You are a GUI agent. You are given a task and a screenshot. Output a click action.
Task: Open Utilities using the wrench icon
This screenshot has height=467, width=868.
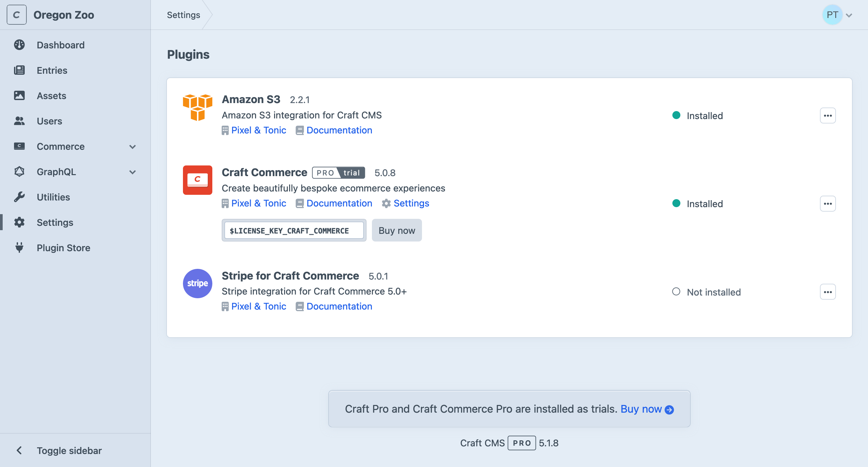tap(20, 197)
